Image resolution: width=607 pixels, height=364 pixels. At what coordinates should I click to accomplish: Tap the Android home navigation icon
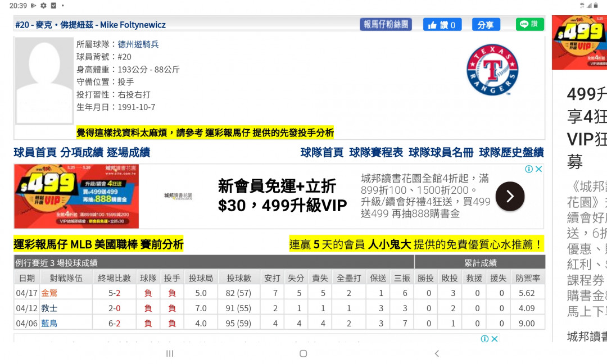[x=303, y=353]
